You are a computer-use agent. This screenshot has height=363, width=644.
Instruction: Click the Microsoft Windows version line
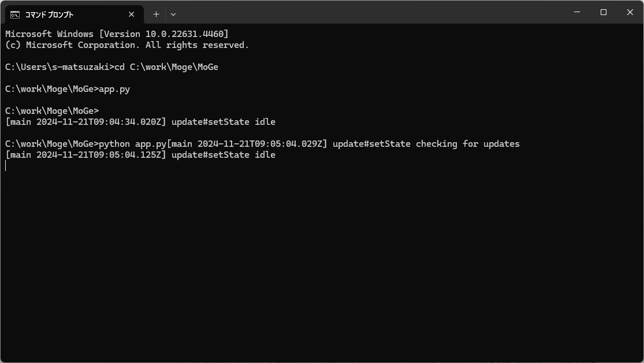point(117,34)
